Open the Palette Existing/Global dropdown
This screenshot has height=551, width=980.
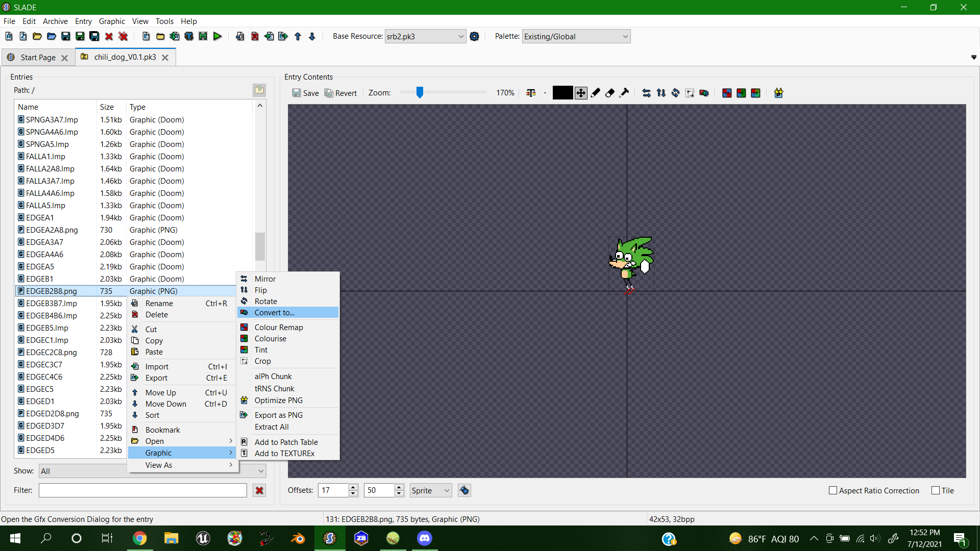point(576,36)
